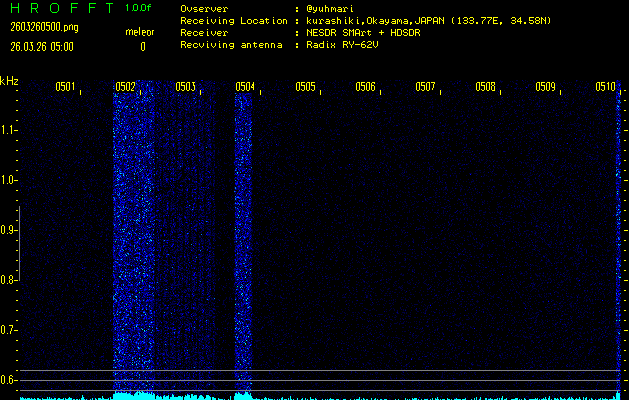Select the 0506 time marker

pos(365,87)
